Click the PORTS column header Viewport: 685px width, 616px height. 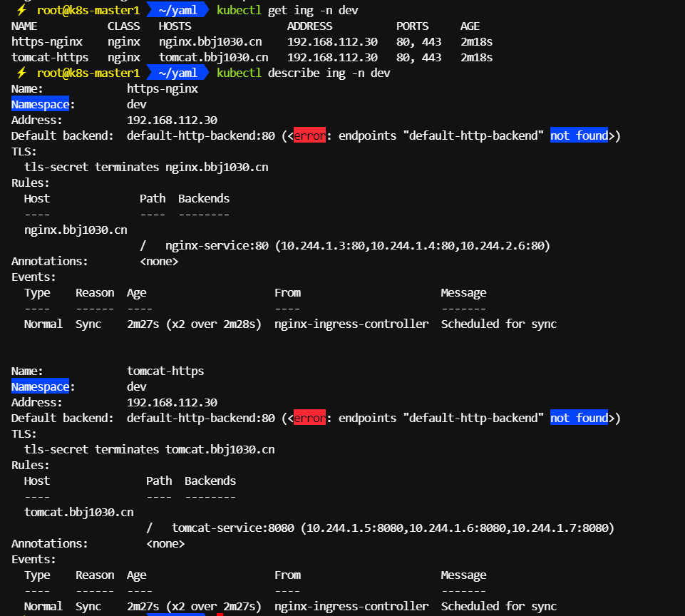(413, 26)
